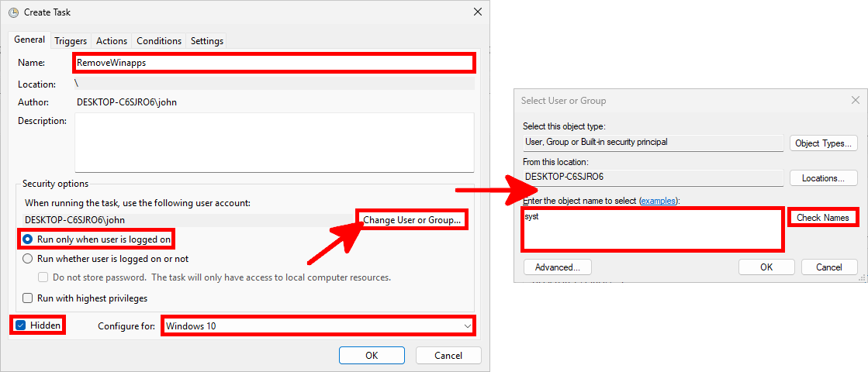Viewport: 868px width, 372px height.
Task: Expand the 'Configure for' Windows 10 dropdown
Action: (x=318, y=326)
